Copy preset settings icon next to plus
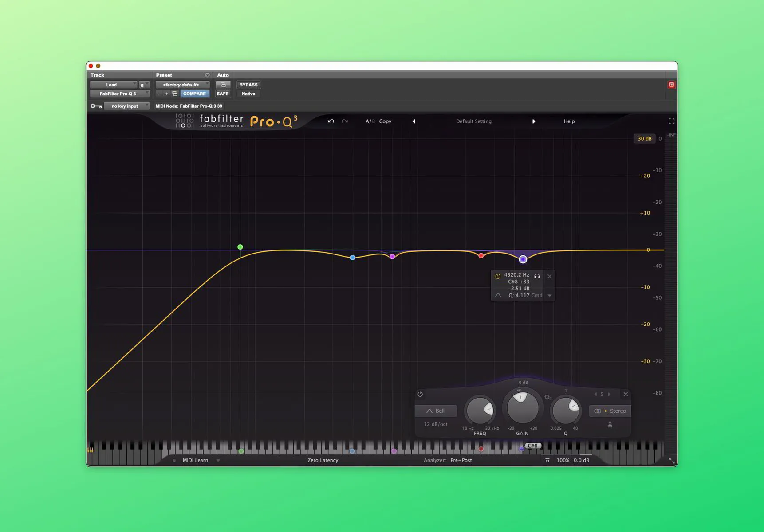Screen dimensions: 764x532 (175, 94)
